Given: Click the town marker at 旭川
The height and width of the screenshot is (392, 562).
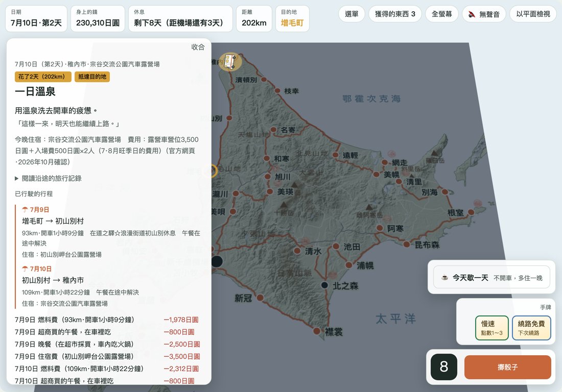Looking at the screenshot, I should tap(268, 177).
